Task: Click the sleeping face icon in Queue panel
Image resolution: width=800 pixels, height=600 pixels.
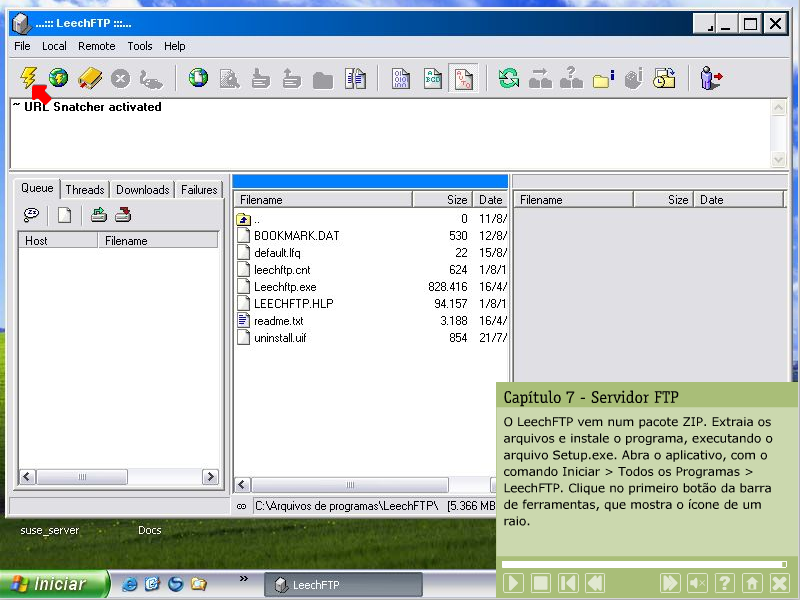Action: pyautogui.click(x=31, y=215)
